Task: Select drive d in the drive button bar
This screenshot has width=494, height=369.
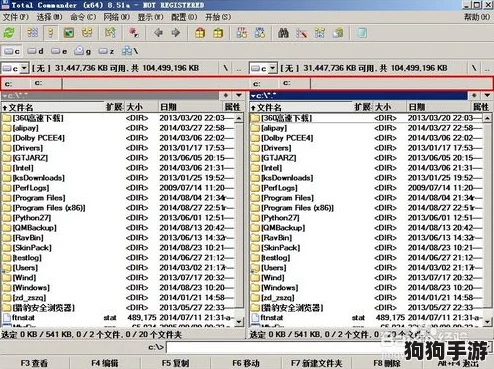Action: (x=35, y=51)
